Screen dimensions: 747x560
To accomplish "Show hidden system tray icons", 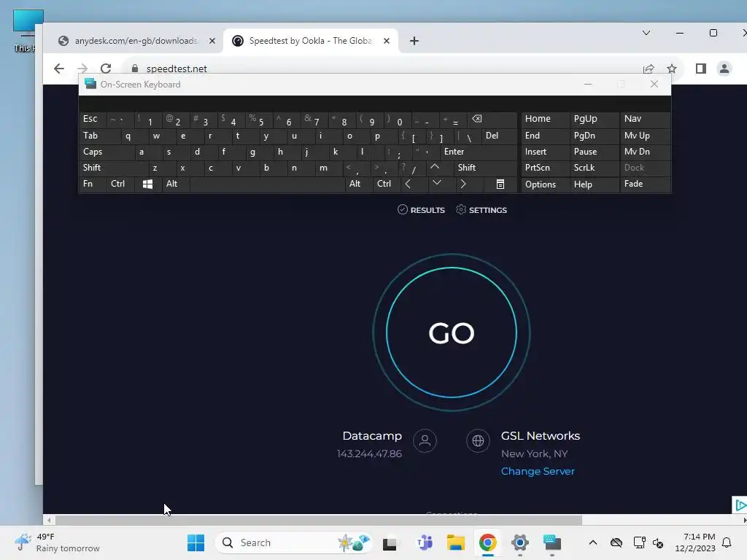I will click(x=592, y=542).
